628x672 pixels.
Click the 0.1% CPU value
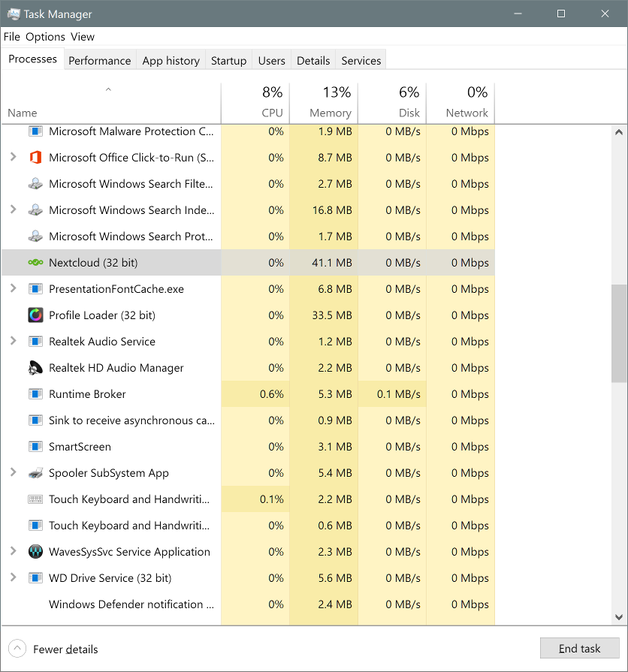(x=272, y=499)
